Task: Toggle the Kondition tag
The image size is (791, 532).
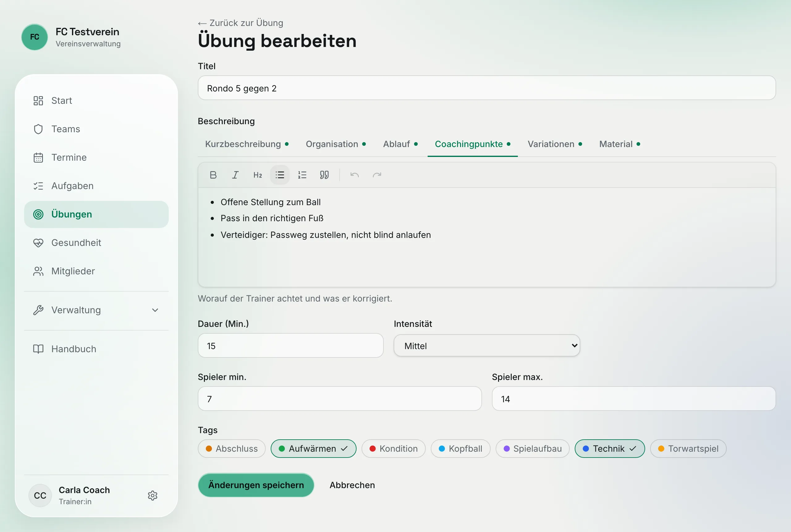Action: coord(393,449)
